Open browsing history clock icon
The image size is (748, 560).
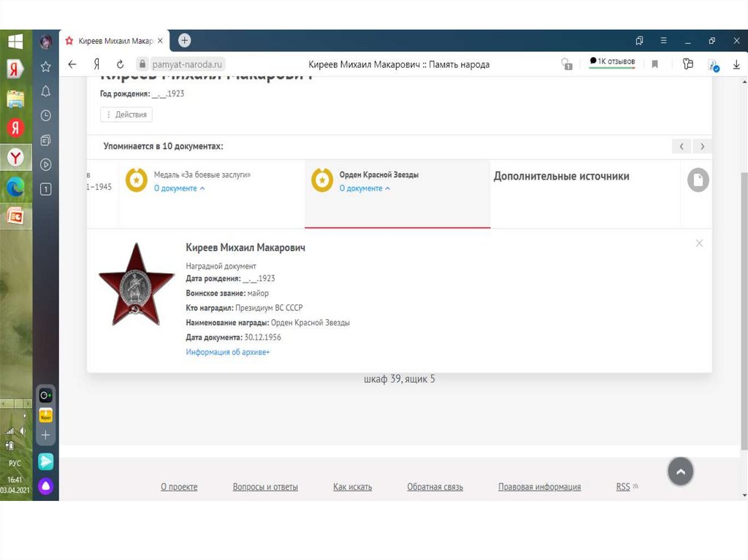pos(45,115)
